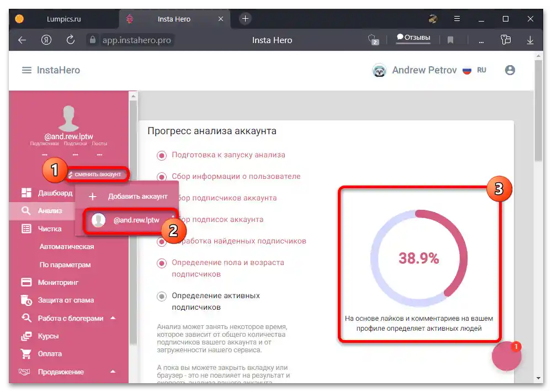
Task: Click the 38.9% circular progress indicator
Action: (x=418, y=258)
